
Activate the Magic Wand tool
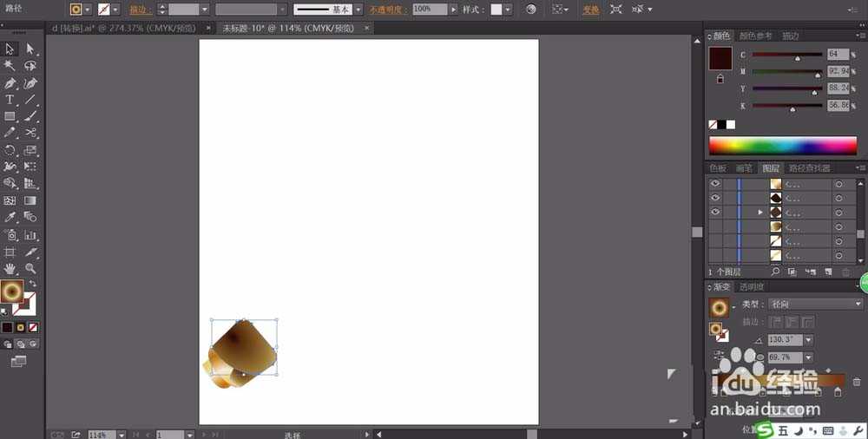coord(10,66)
